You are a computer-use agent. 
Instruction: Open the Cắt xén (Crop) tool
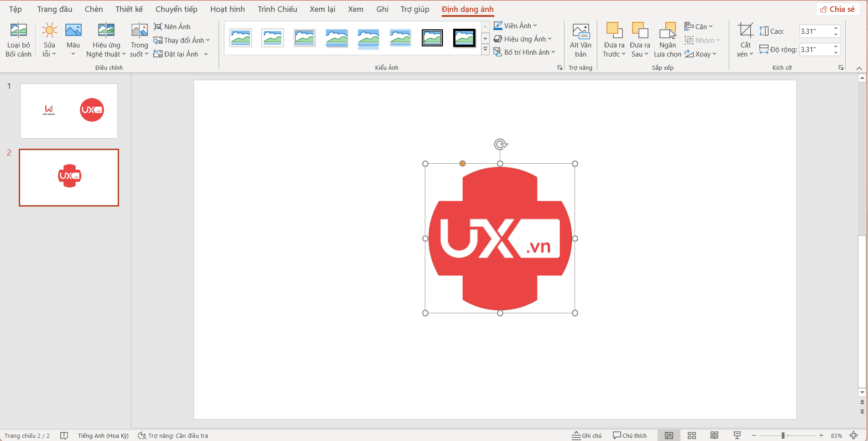[x=744, y=39]
